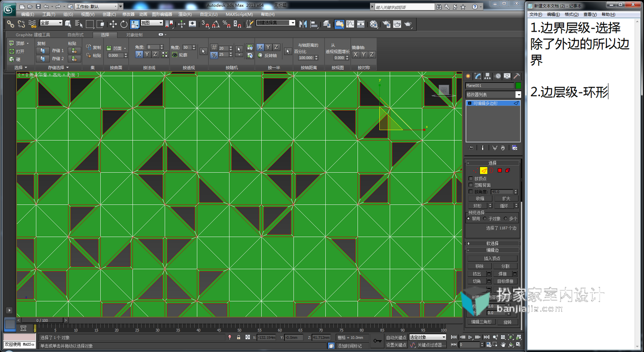Select the Move transform tool
Screen dimensions: 644x352
113,24
